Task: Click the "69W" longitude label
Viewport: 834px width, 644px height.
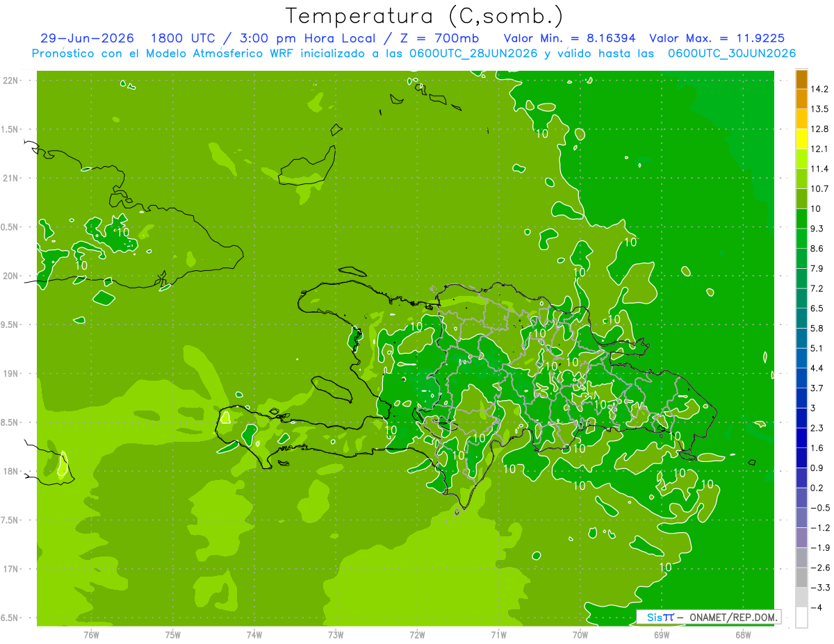Action: (661, 634)
